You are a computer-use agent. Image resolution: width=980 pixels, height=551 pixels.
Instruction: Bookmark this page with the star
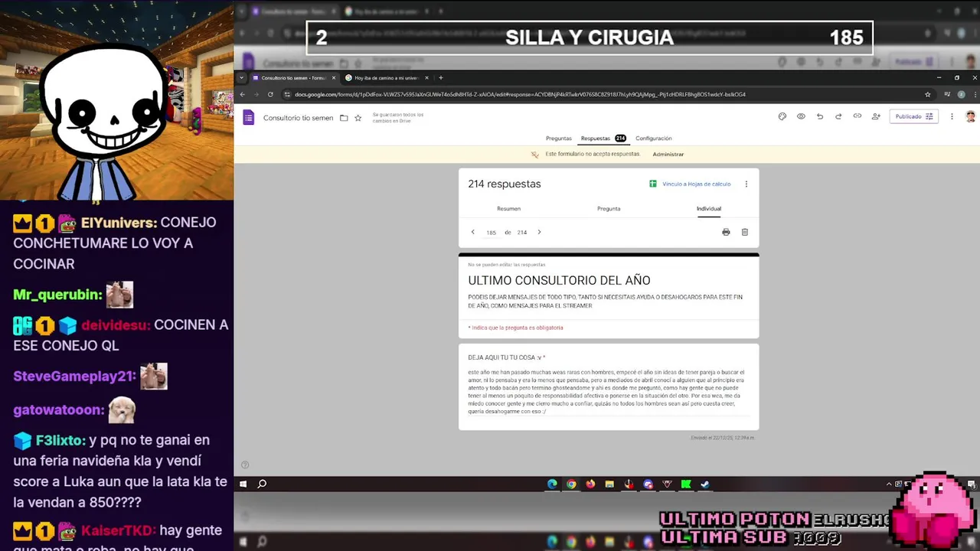click(928, 94)
